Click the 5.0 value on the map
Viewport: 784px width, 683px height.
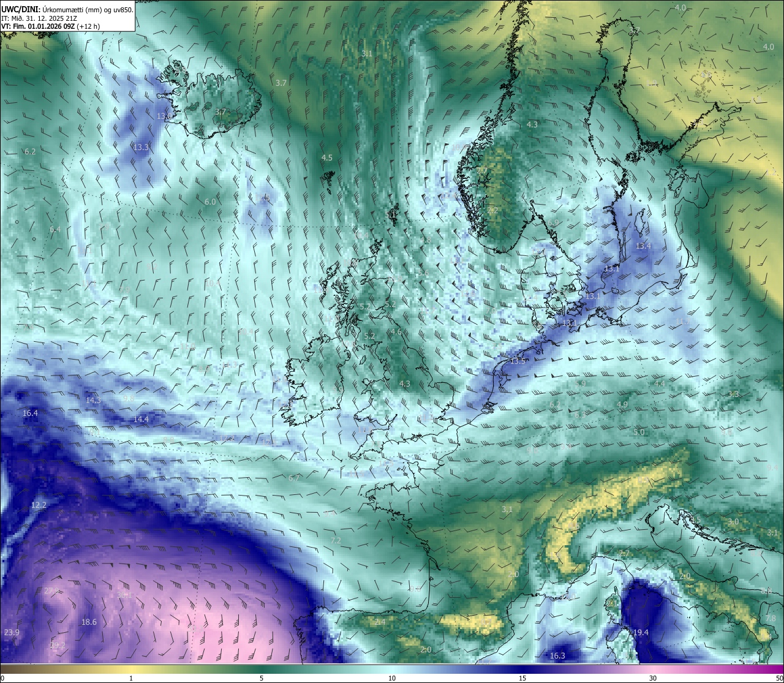pyautogui.click(x=639, y=432)
